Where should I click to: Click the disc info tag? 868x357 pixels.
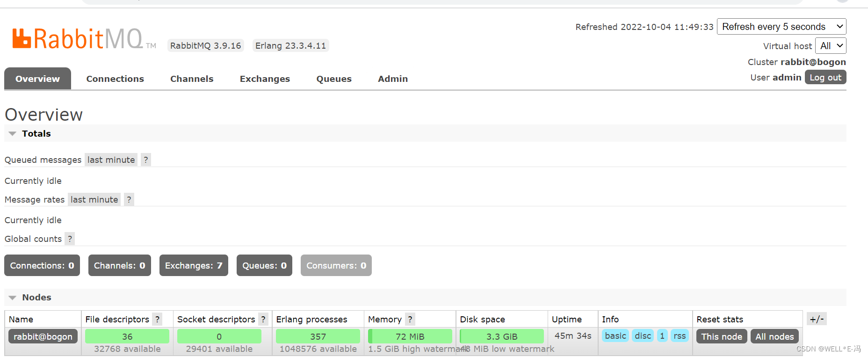[x=643, y=336]
